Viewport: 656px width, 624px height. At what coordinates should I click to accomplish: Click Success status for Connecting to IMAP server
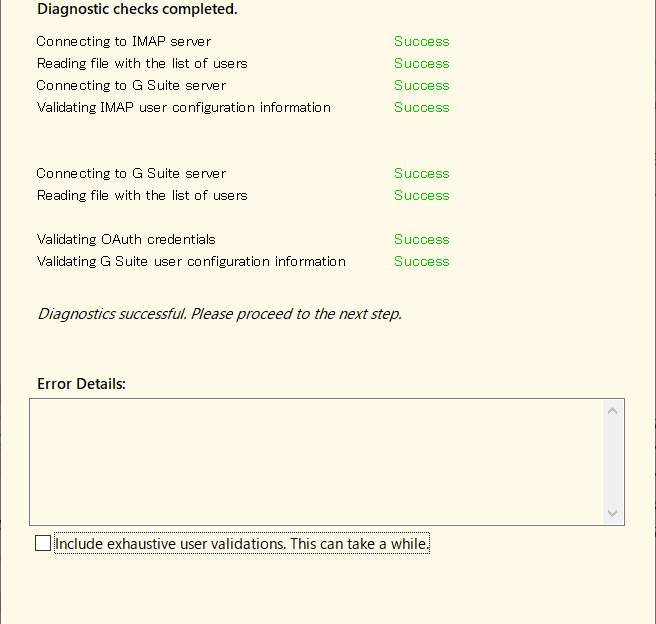coord(421,41)
